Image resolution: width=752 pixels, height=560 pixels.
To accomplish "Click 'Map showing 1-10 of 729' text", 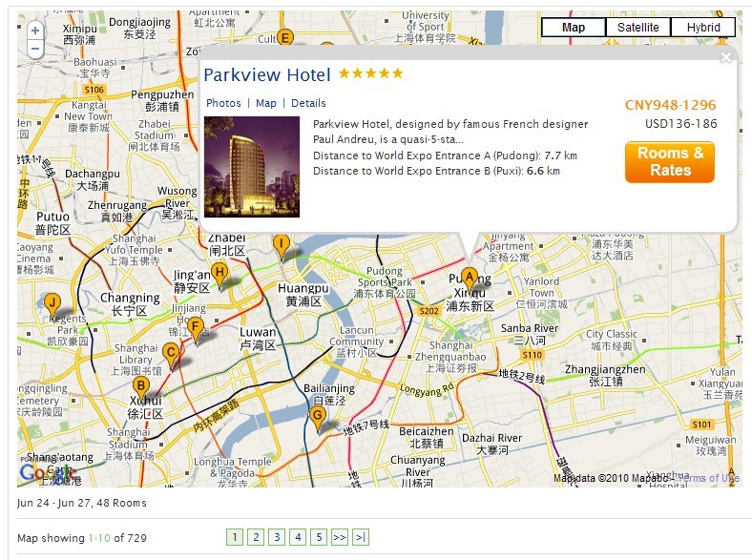I will (81, 538).
